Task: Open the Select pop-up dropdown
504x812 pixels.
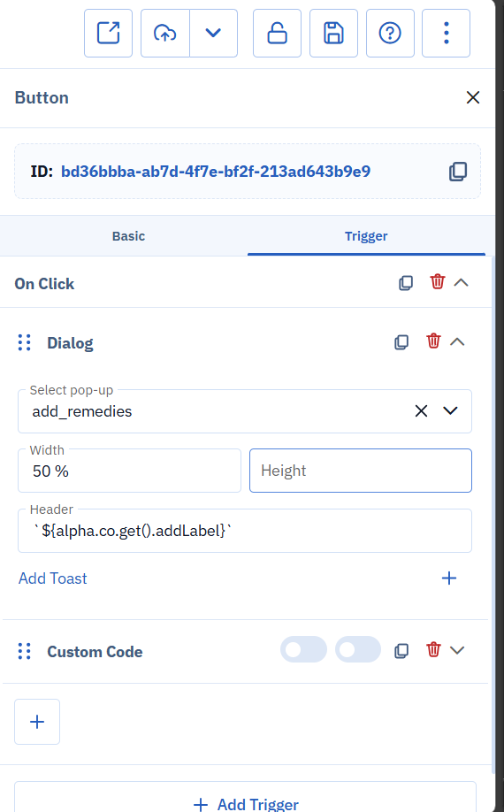Action: click(450, 410)
